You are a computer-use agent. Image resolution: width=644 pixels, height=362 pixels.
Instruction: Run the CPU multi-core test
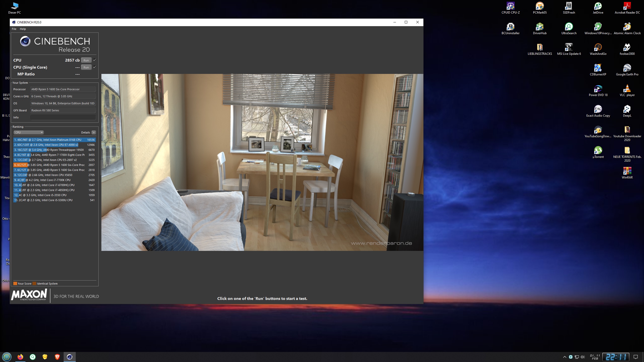pos(86,60)
